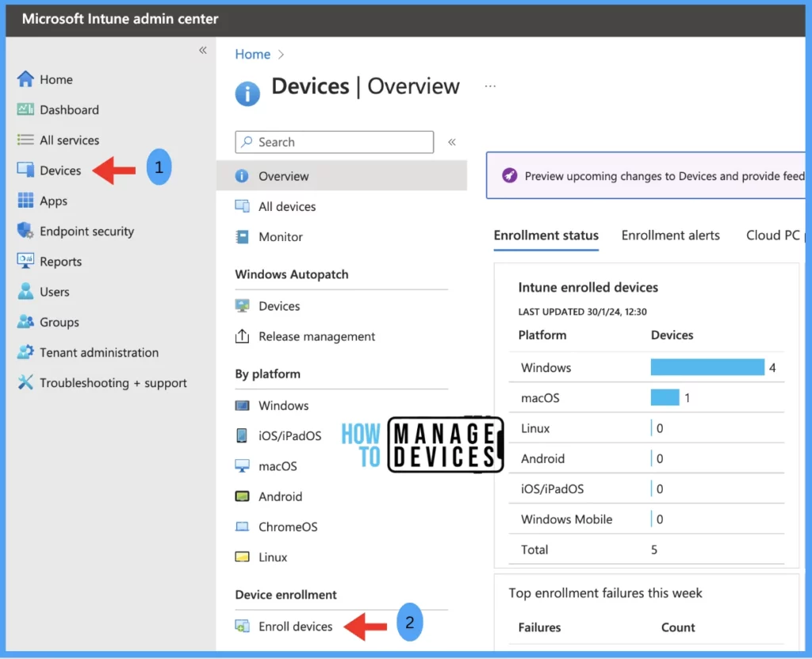Screen dimensions: 812x659
Task: Click the macOS row label in enrolled devices
Action: [540, 398]
